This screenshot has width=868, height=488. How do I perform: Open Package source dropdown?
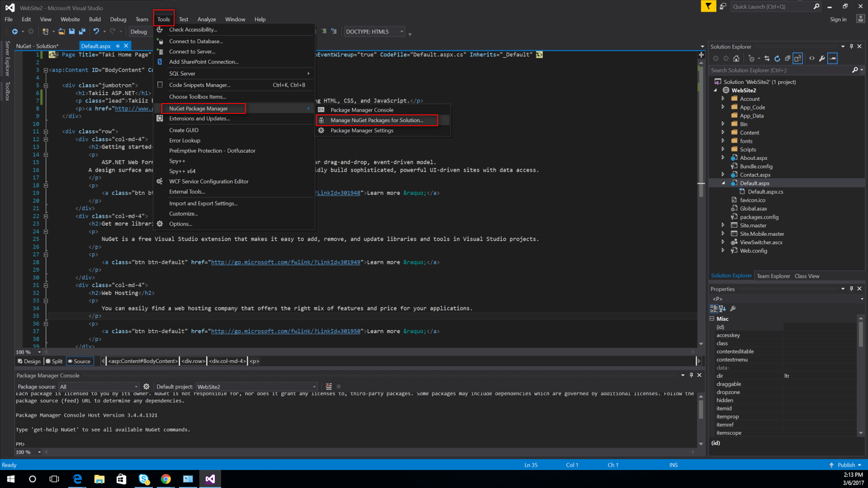[x=99, y=387]
